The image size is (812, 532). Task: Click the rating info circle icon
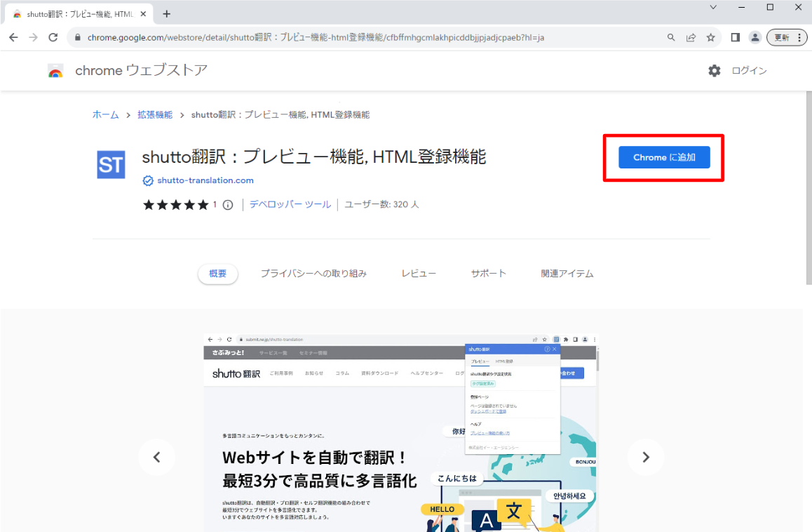pyautogui.click(x=228, y=205)
